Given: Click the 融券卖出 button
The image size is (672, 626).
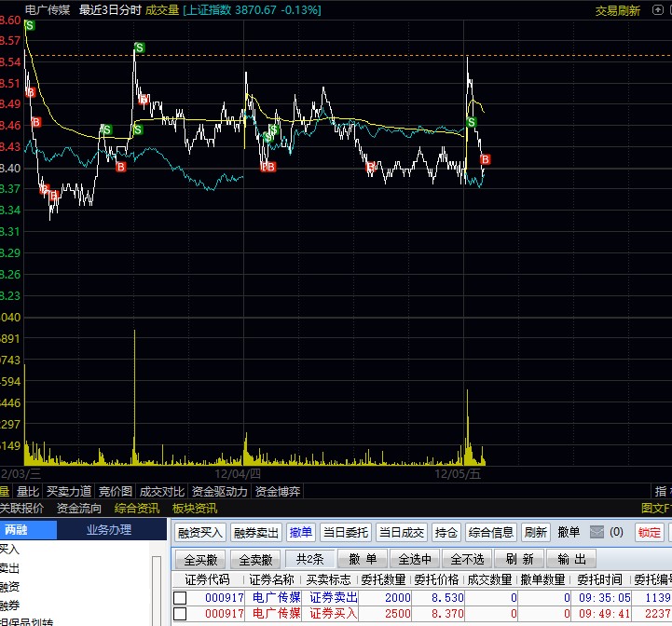Looking at the screenshot, I should pos(256,533).
